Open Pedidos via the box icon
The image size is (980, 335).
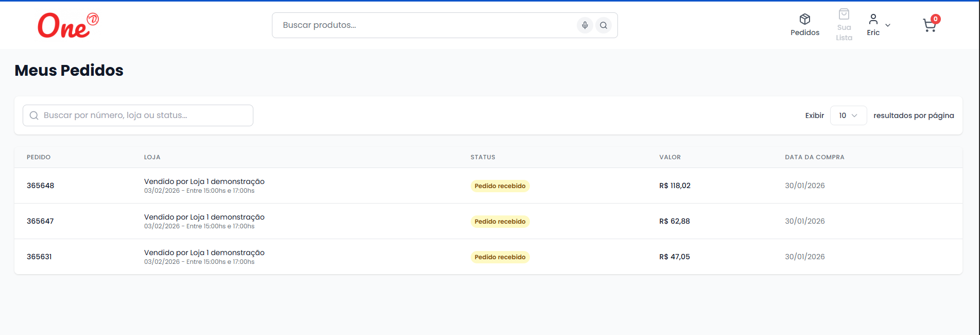pyautogui.click(x=804, y=20)
